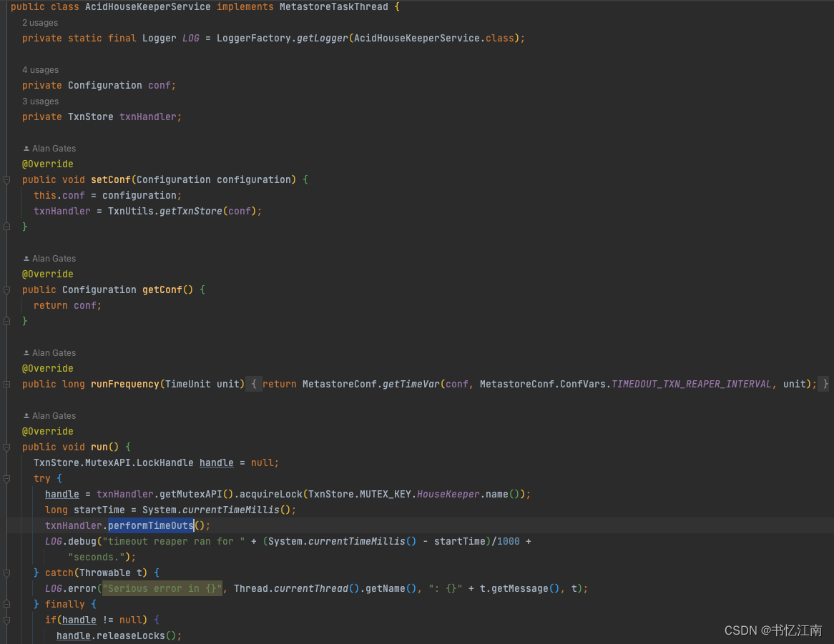Screen dimensions: 834x644
Task: Click numeric literal 1000
Action: (x=509, y=542)
